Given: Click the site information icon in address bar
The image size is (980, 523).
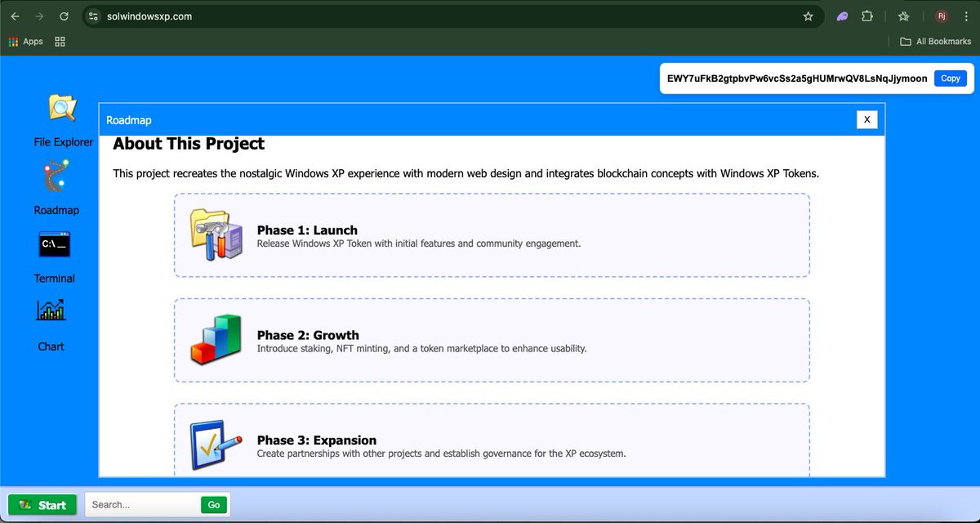Looking at the screenshot, I should [93, 16].
